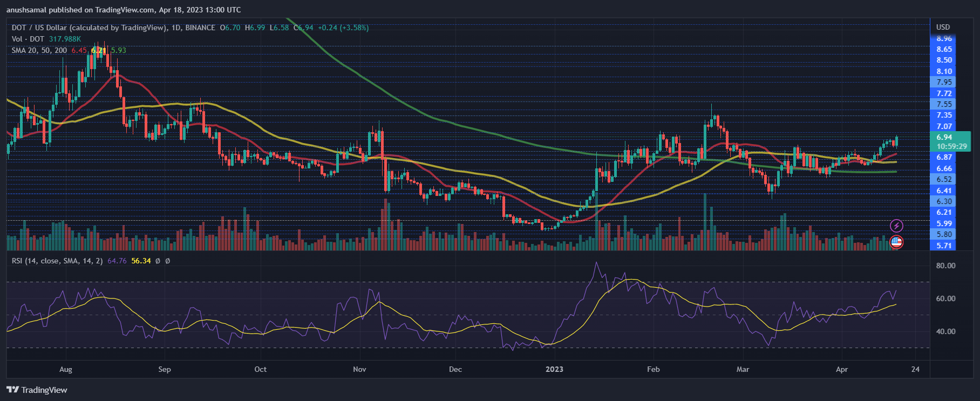980x401 pixels.
Task: Click the US flag economic event icon
Action: tap(896, 242)
